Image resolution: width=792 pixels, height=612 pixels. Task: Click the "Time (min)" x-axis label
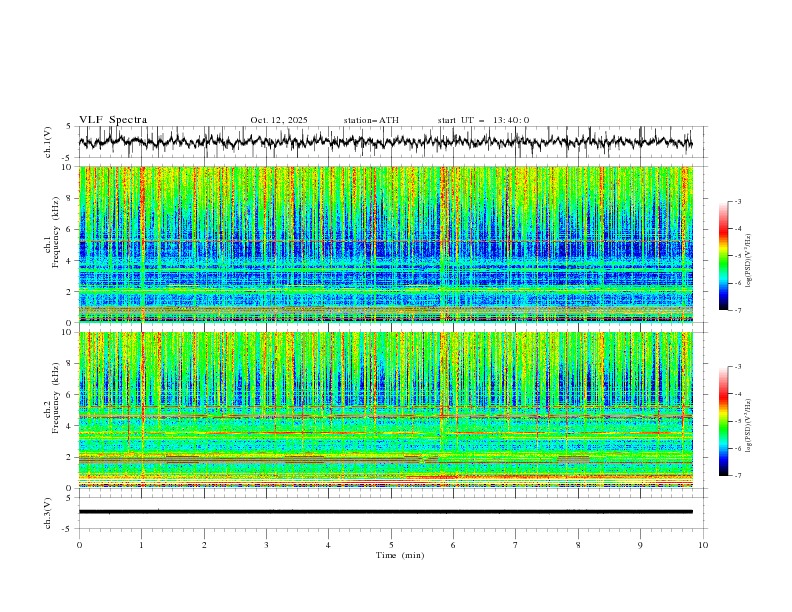pyautogui.click(x=400, y=555)
